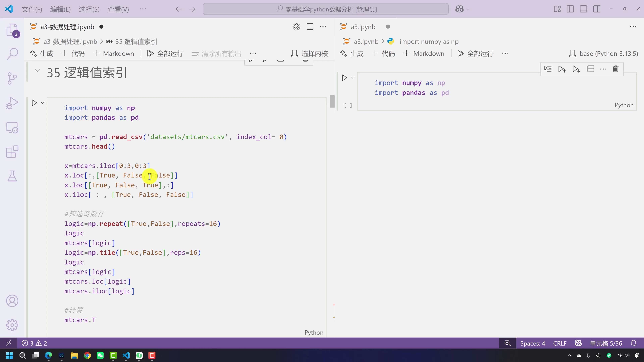This screenshot has width=644, height=362.
Task: Open the 编辑(E) menu
Action: [x=61, y=9]
